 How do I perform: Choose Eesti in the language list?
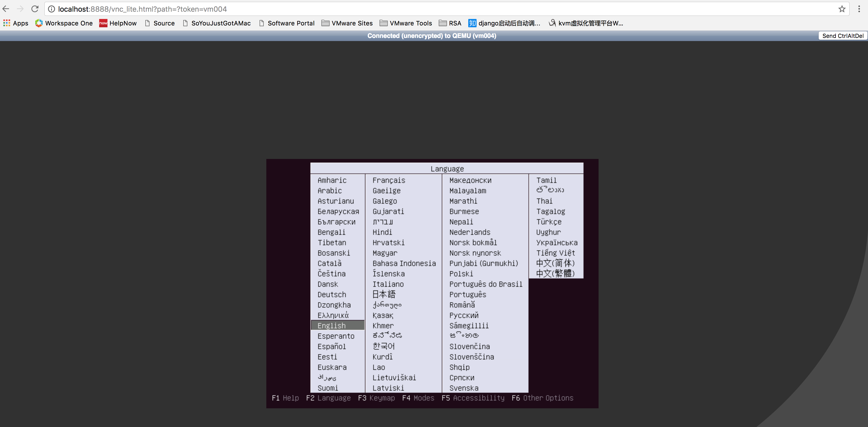[x=327, y=357]
